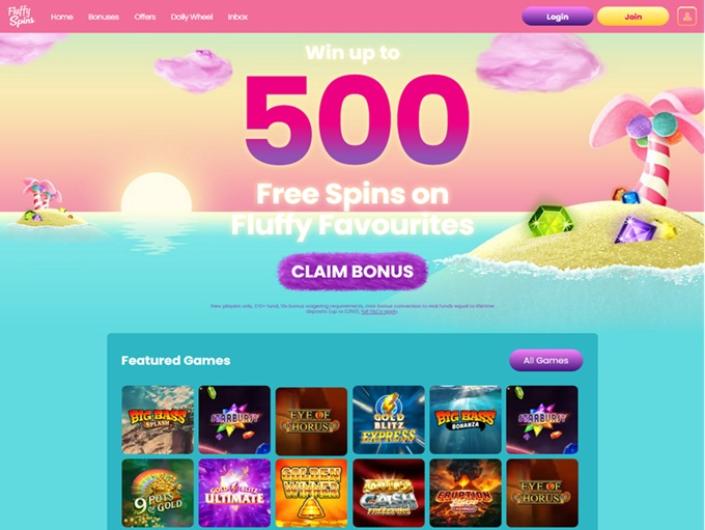Open the full T&Cs apply link
705x530 pixels.
coord(379,311)
